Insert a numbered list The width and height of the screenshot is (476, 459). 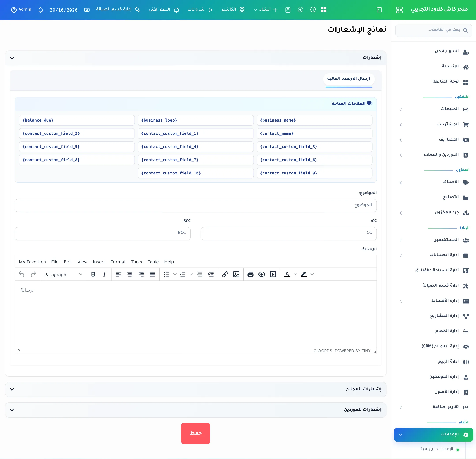pyautogui.click(x=183, y=274)
